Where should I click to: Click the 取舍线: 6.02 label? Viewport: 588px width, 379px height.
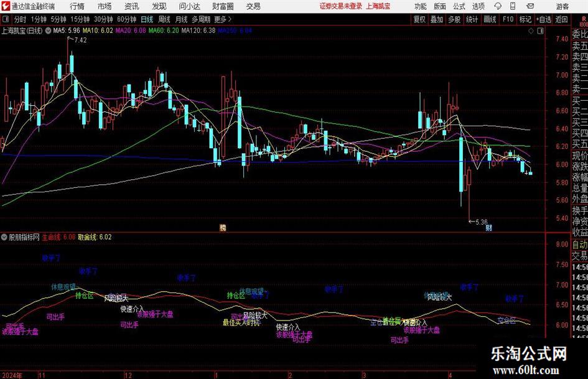pyautogui.click(x=95, y=237)
